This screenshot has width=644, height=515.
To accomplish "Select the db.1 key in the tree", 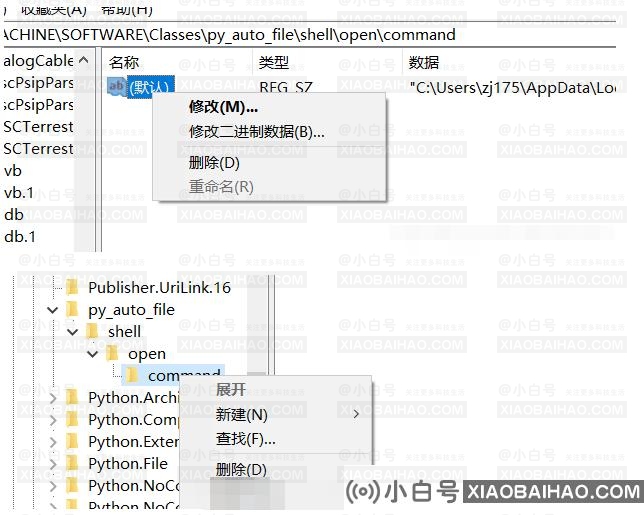I will click(20, 237).
